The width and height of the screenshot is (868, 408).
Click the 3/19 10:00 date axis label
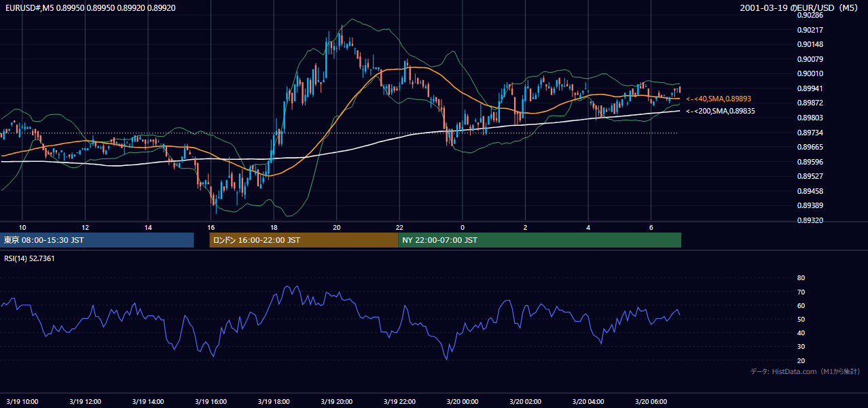(22, 401)
